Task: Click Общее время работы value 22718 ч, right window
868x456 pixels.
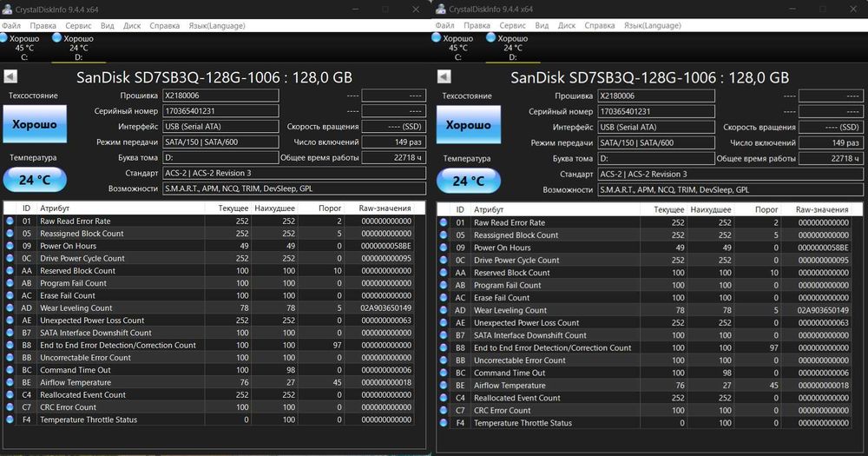Action: click(x=831, y=158)
